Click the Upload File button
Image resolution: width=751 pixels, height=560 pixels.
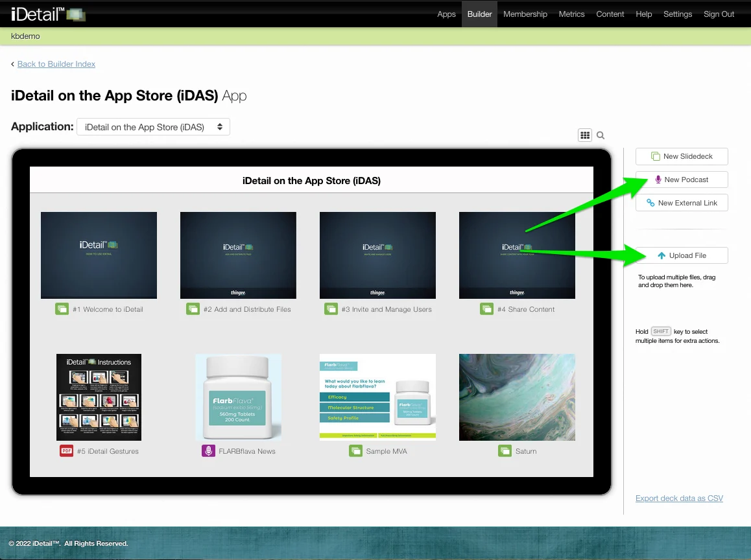[682, 255]
